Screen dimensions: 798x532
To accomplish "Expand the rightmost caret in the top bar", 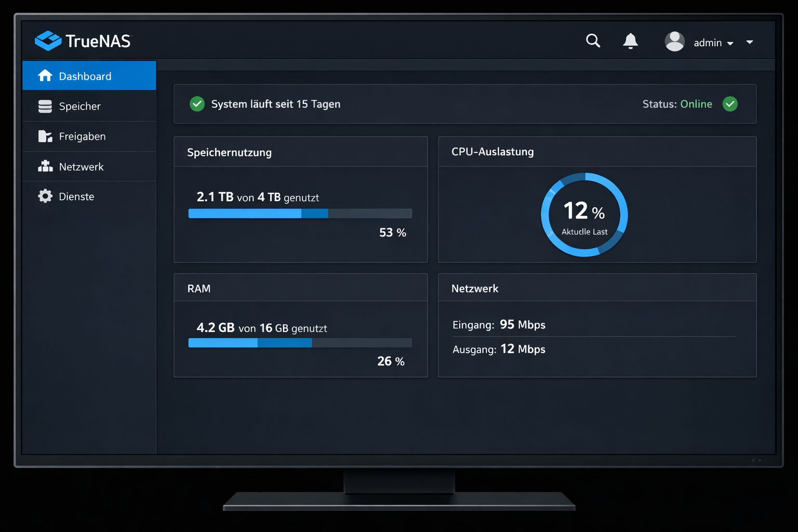I will pyautogui.click(x=750, y=42).
